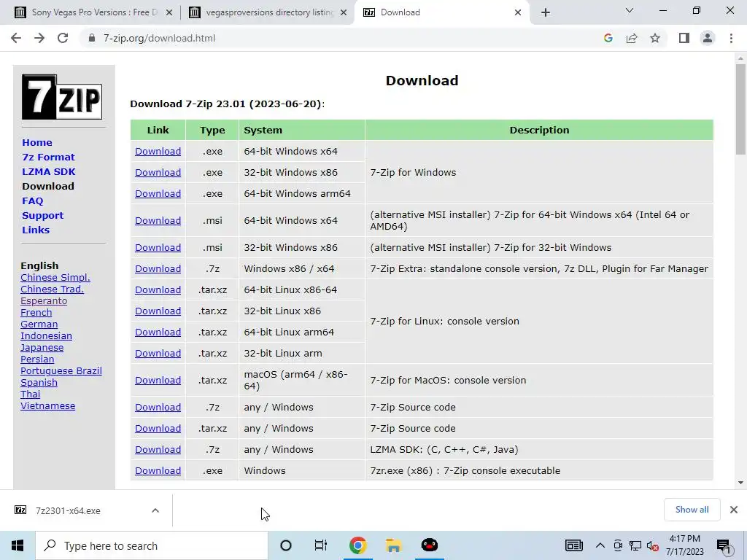
Task: Close the downloads shelf
Action: coord(734,510)
